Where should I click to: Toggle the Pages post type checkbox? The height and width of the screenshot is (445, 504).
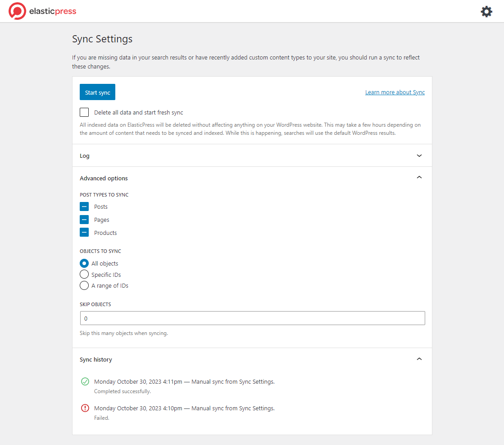[x=84, y=220]
